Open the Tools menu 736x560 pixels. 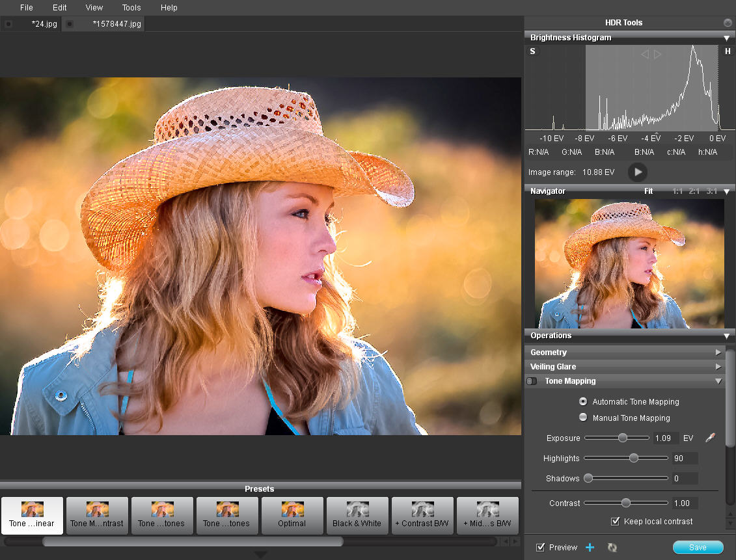131,8
